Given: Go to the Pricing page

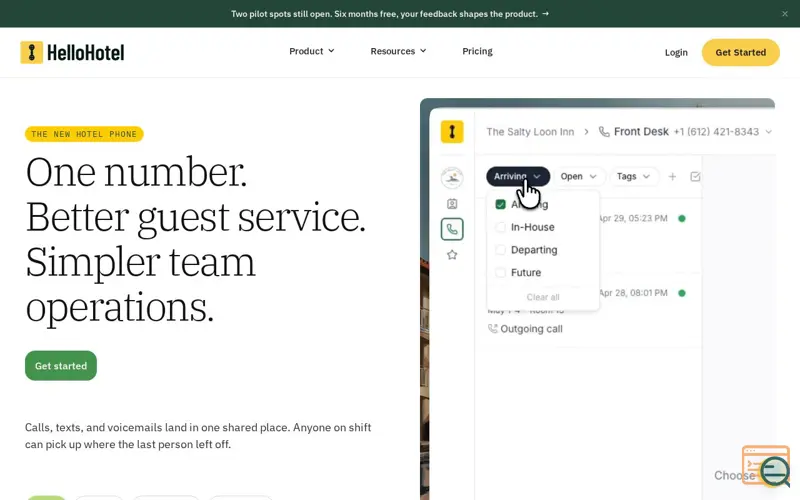Looking at the screenshot, I should (x=477, y=51).
